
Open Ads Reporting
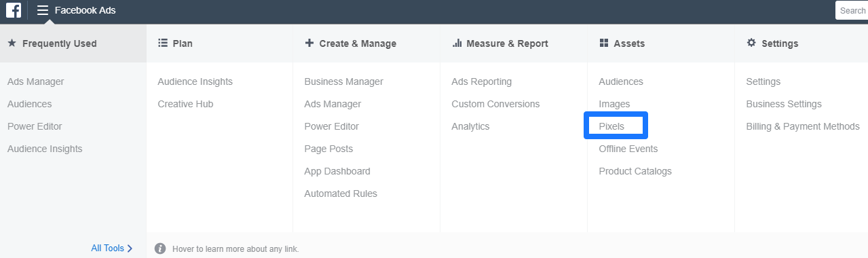pyautogui.click(x=482, y=81)
